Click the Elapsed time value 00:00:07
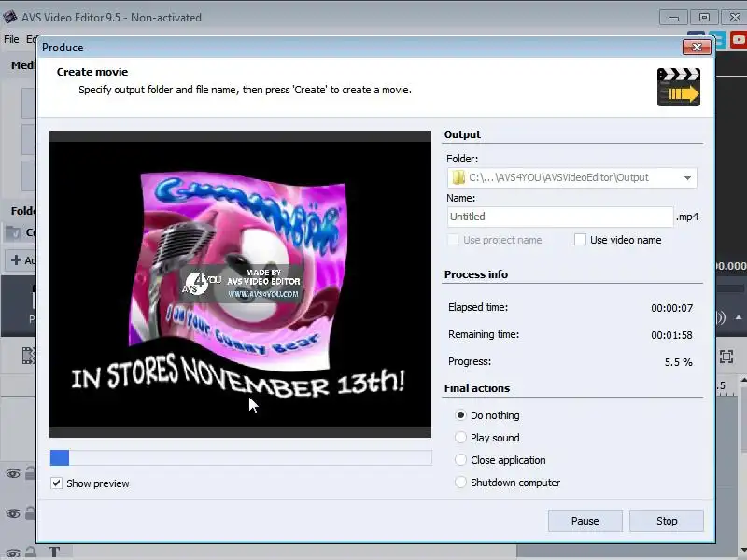The image size is (747, 560). click(671, 308)
